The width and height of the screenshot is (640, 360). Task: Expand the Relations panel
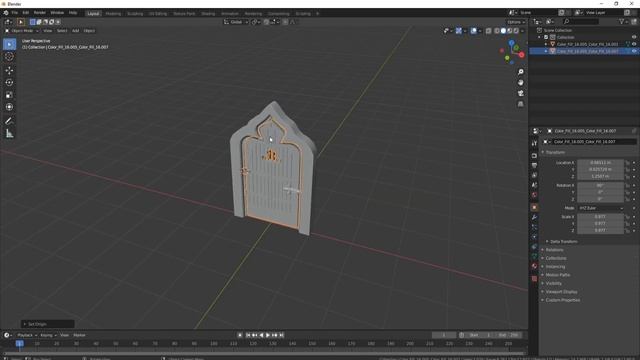[x=554, y=250]
